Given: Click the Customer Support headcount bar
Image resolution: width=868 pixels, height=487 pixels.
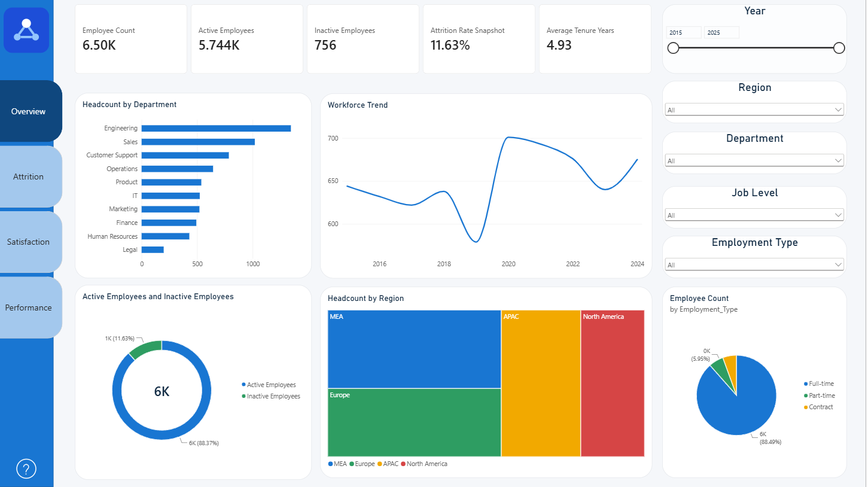Looking at the screenshot, I should click(185, 155).
